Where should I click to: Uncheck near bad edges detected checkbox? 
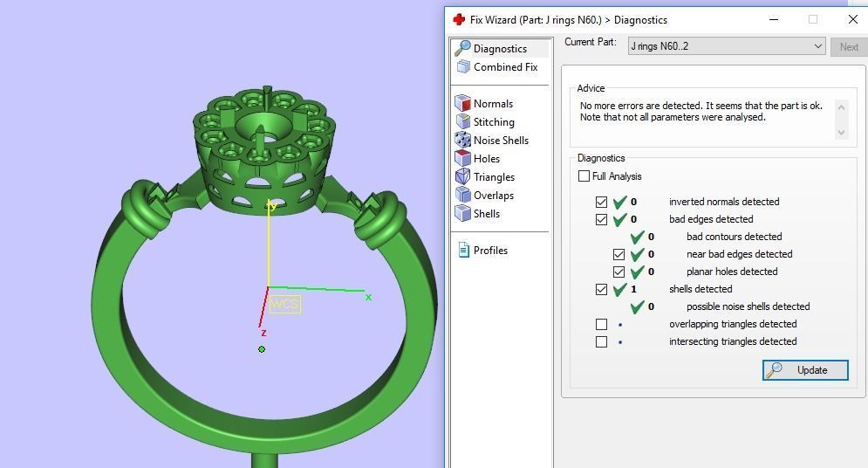[x=619, y=254]
